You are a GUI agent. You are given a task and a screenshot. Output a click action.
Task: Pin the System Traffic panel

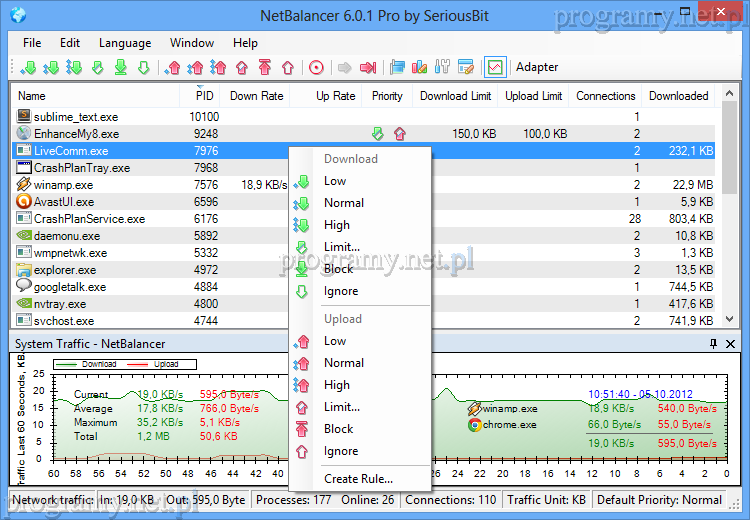[714, 344]
